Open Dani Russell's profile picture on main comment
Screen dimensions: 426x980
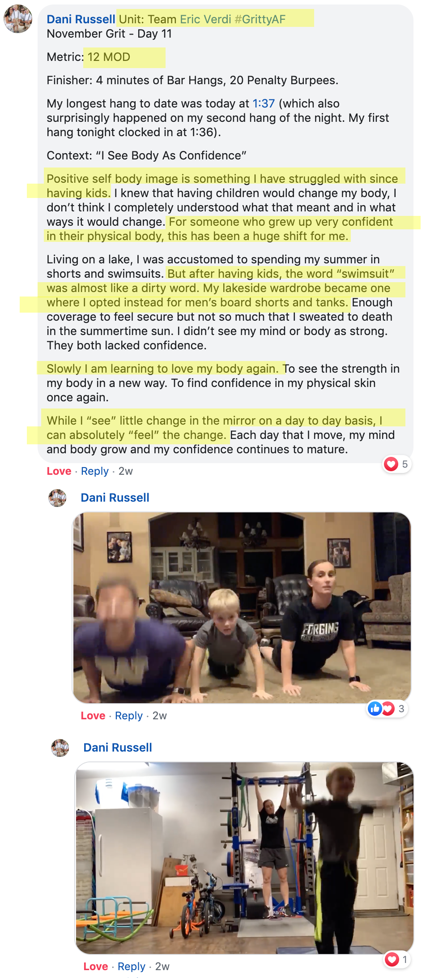tap(18, 19)
